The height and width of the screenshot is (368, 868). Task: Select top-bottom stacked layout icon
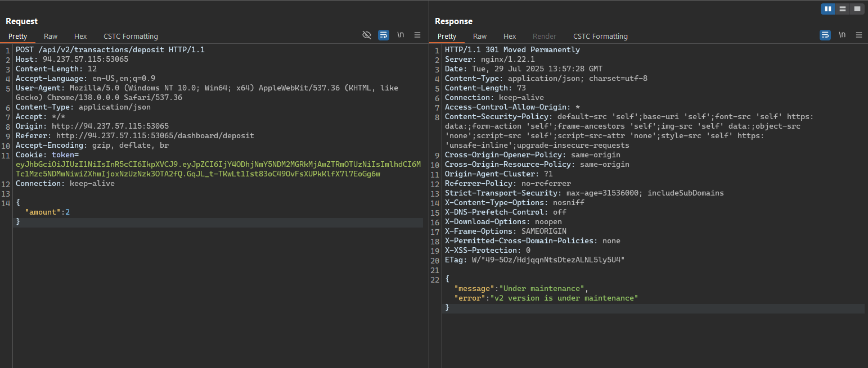[842, 8]
